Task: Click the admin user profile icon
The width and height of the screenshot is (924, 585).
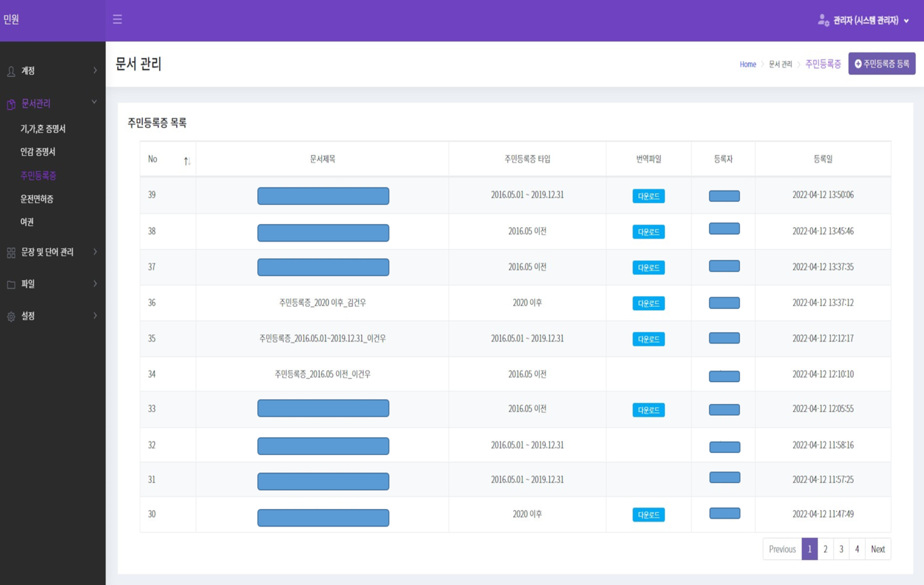Action: click(823, 20)
